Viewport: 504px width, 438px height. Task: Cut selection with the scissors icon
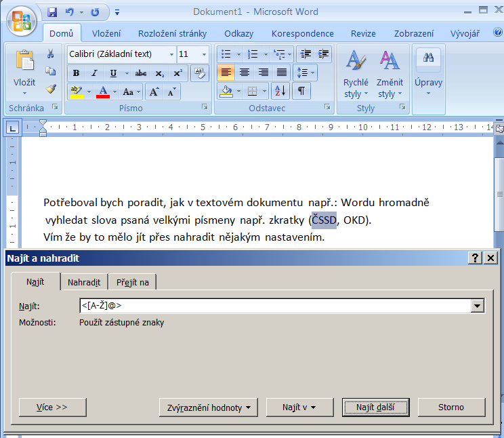click(50, 54)
